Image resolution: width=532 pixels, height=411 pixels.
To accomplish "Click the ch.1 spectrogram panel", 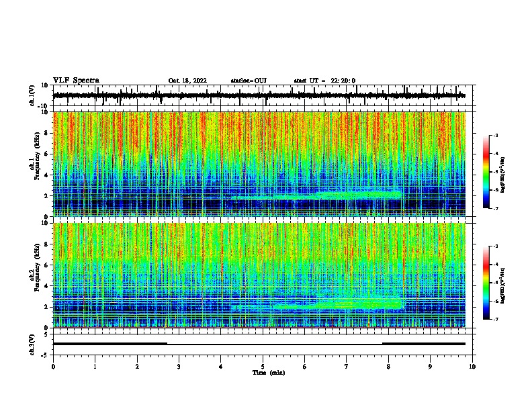I will (x=259, y=164).
